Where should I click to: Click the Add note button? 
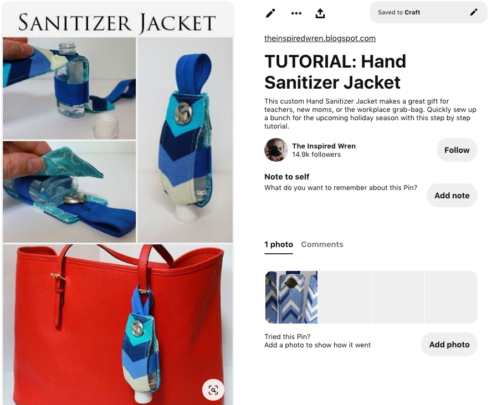coord(452,195)
